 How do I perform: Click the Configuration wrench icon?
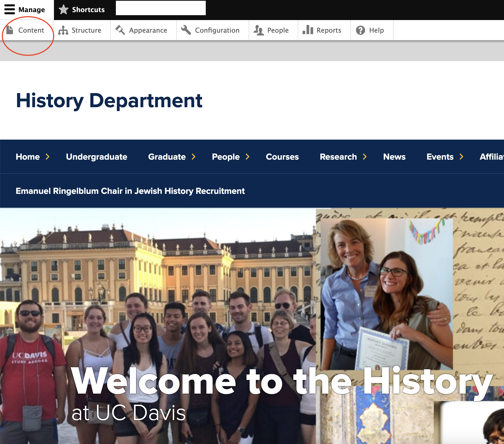click(x=186, y=30)
